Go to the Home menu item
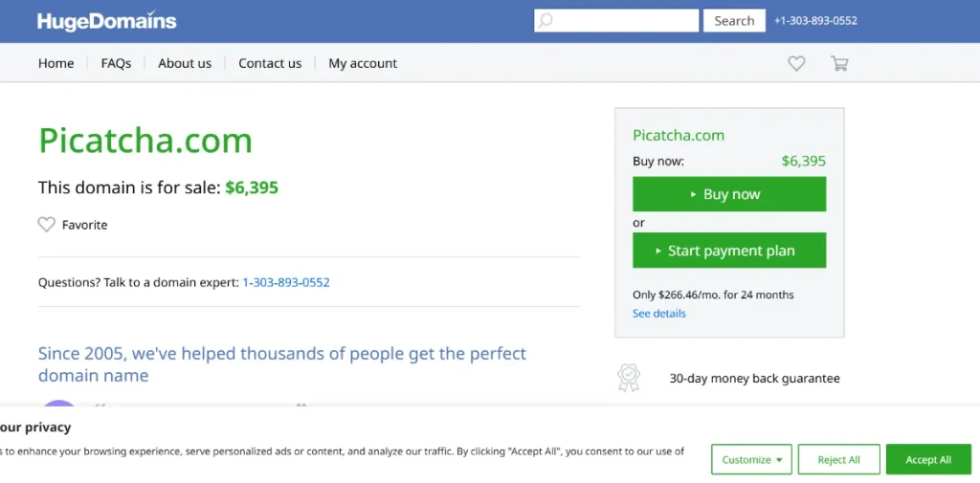The height and width of the screenshot is (483, 980). [56, 63]
